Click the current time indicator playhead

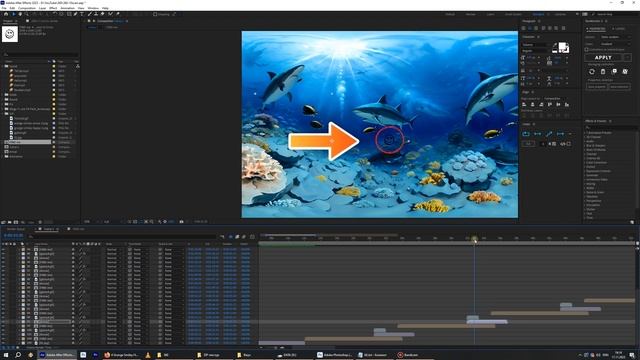pyautogui.click(x=474, y=239)
